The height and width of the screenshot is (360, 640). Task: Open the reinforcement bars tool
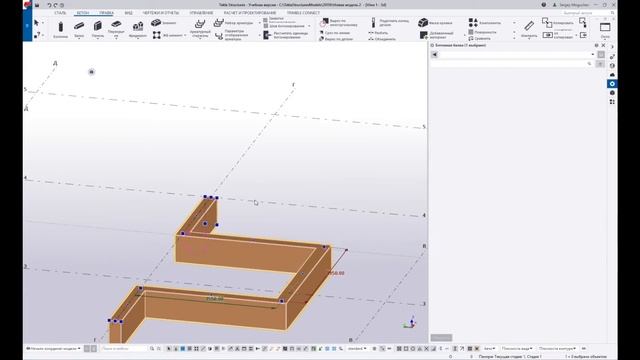click(x=200, y=29)
